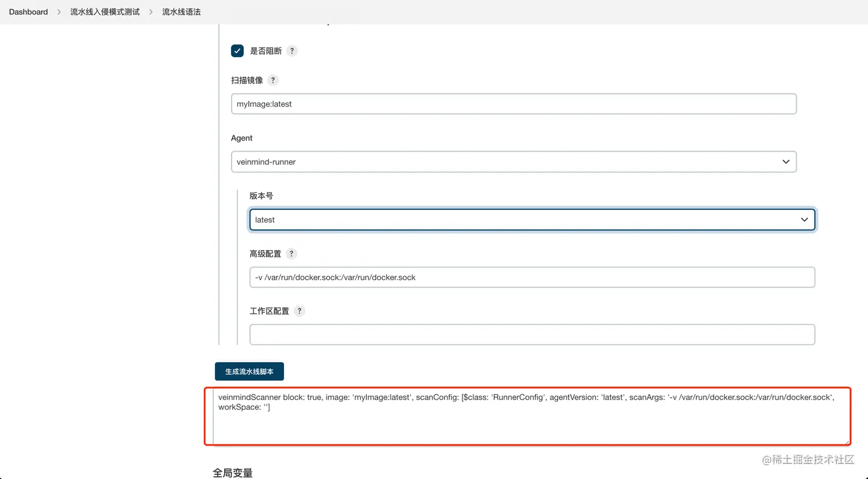The height and width of the screenshot is (479, 868).
Task: Click the empty 工作区配置 input field
Action: pos(532,334)
